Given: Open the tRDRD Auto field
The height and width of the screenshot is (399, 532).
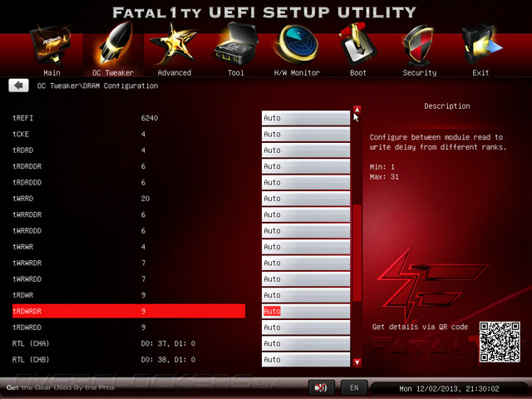Looking at the screenshot, I should click(x=306, y=150).
